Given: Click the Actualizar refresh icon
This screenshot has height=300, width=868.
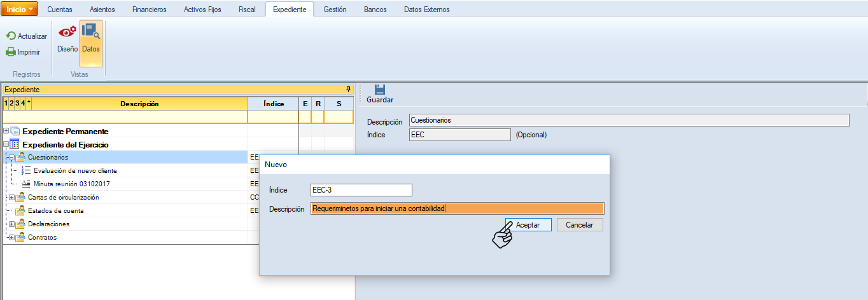Looking at the screenshot, I should click(11, 36).
